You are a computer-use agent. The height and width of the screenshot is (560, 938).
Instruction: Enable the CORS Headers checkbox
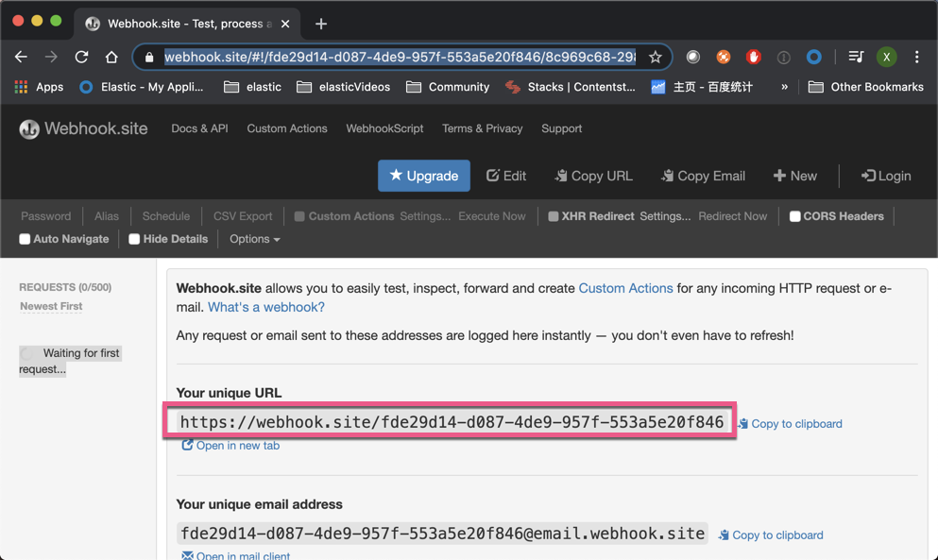click(x=796, y=216)
